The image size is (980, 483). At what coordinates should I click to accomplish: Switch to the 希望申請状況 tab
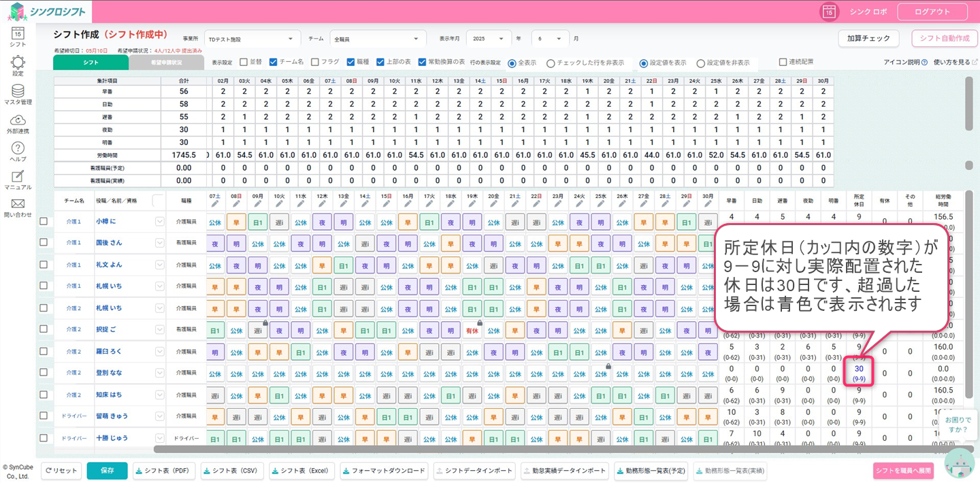[166, 63]
